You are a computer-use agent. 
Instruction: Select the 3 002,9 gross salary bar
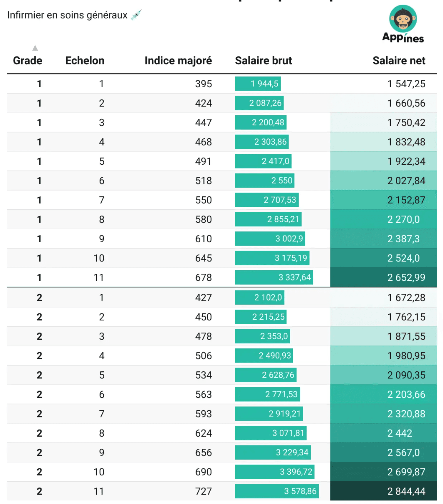click(270, 238)
